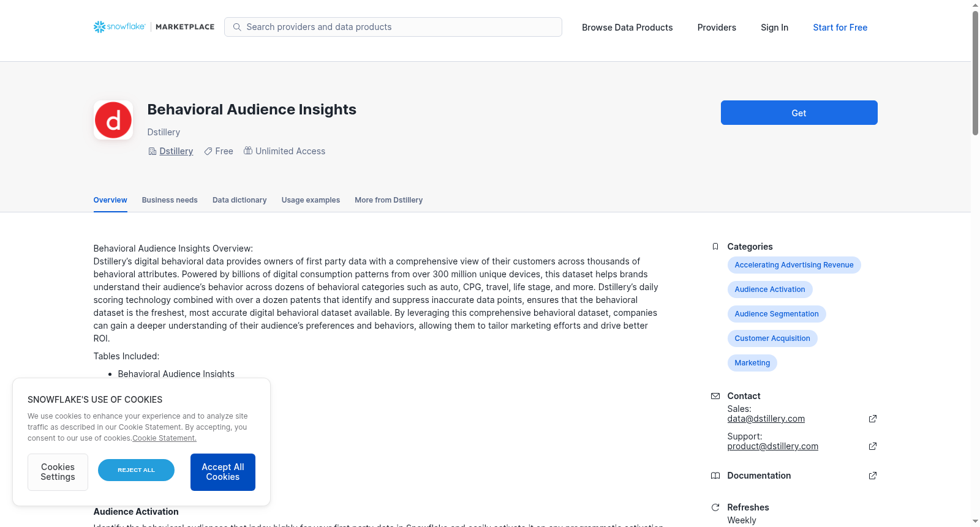Select Customer Acquisition category chip
980x527 pixels.
click(772, 338)
